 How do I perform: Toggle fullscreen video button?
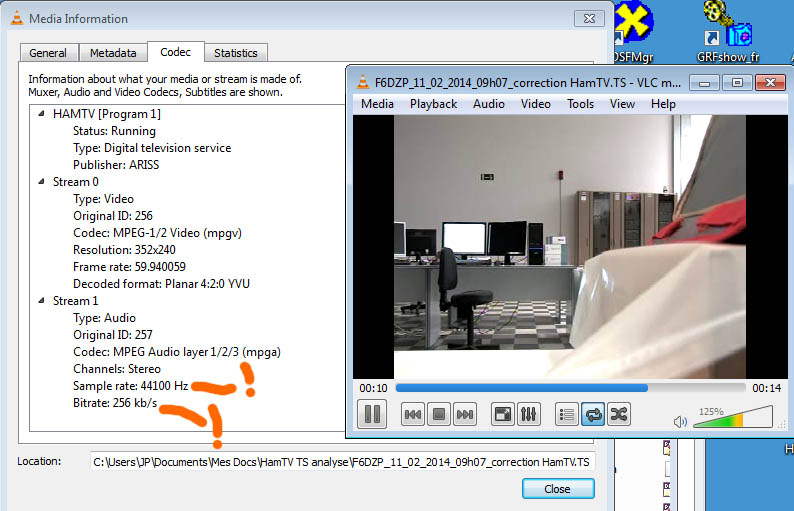coord(503,415)
